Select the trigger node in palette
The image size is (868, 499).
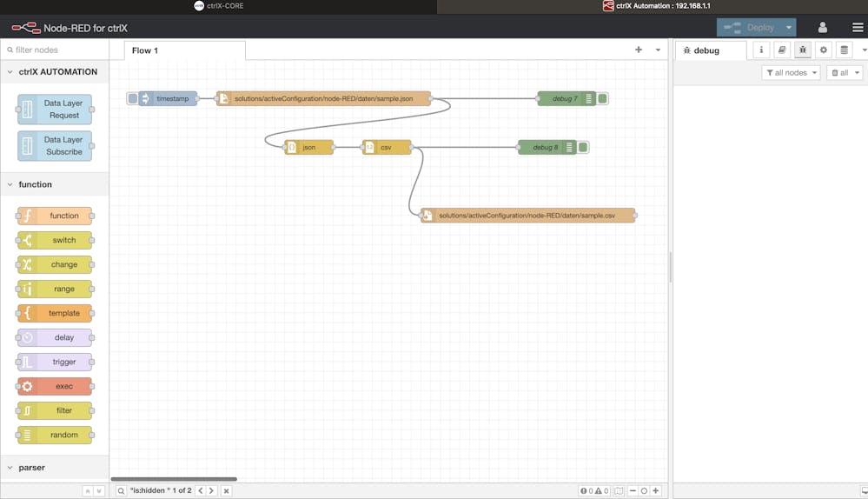point(55,362)
